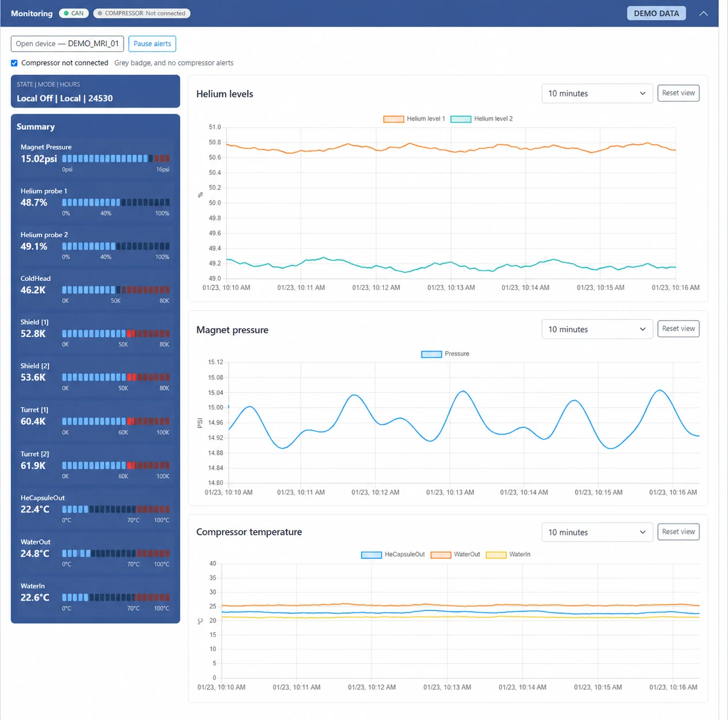728x720 pixels.
Task: Click the DEMO DATA button
Action: [656, 13]
